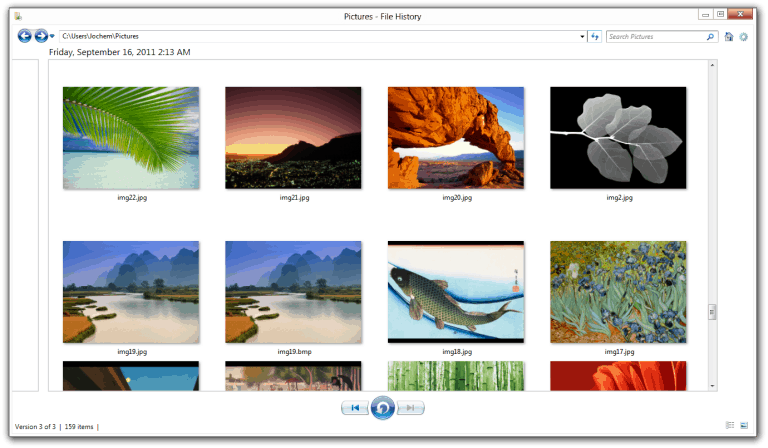This screenshot has height=448, width=768.
Task: Click the img17.jpg file name label
Action: pos(620,352)
